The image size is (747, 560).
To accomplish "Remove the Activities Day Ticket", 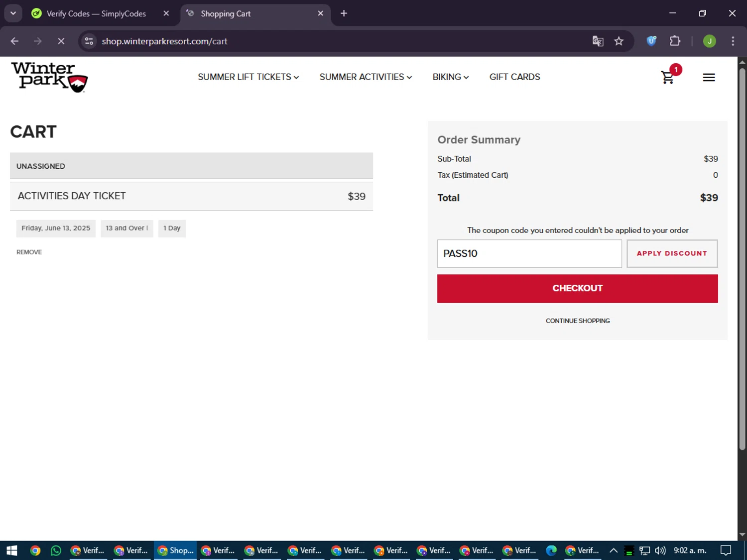I will 29,252.
